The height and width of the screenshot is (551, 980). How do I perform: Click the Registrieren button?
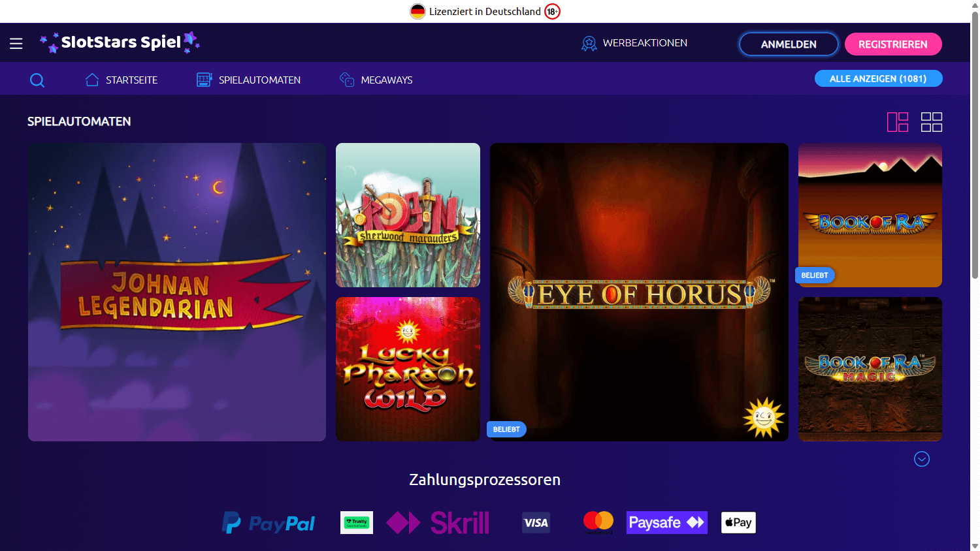pyautogui.click(x=893, y=44)
